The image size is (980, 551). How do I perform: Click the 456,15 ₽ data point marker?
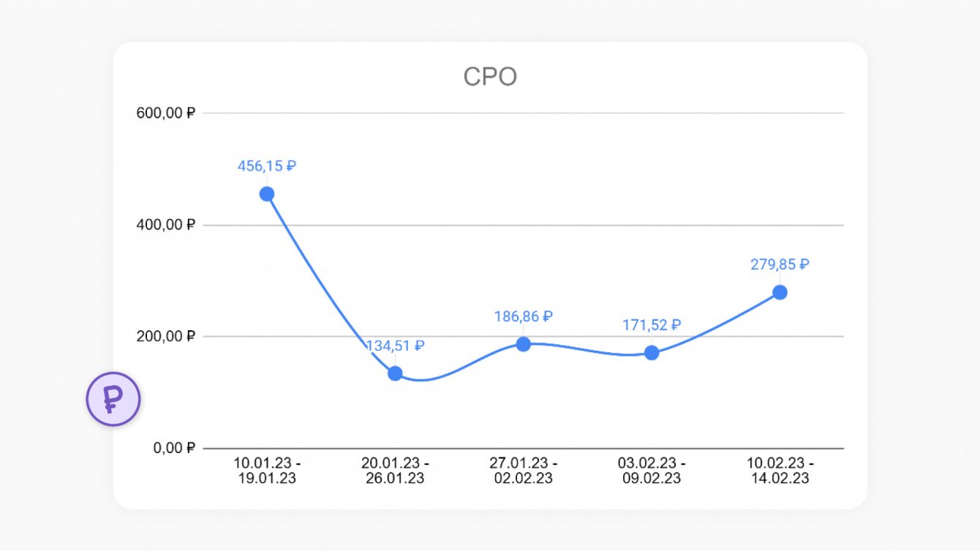[267, 194]
